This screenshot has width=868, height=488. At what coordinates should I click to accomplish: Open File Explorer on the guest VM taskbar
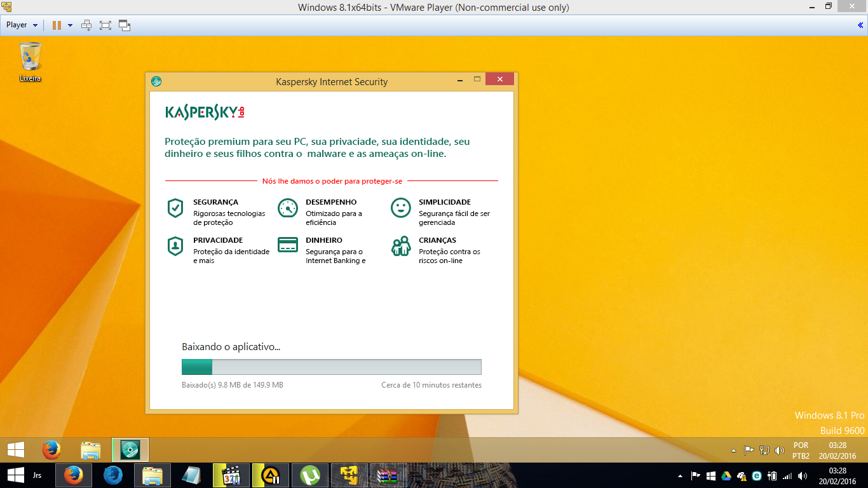pos(91,450)
